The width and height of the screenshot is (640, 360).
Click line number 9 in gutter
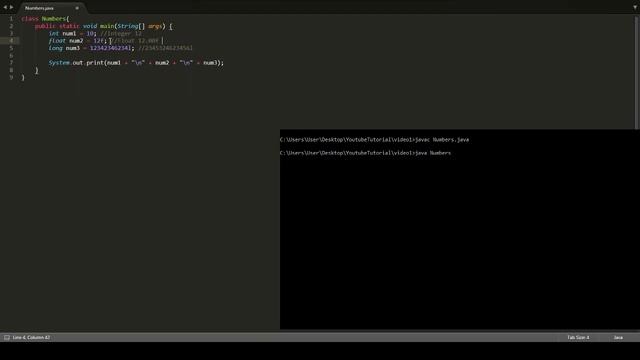point(11,78)
